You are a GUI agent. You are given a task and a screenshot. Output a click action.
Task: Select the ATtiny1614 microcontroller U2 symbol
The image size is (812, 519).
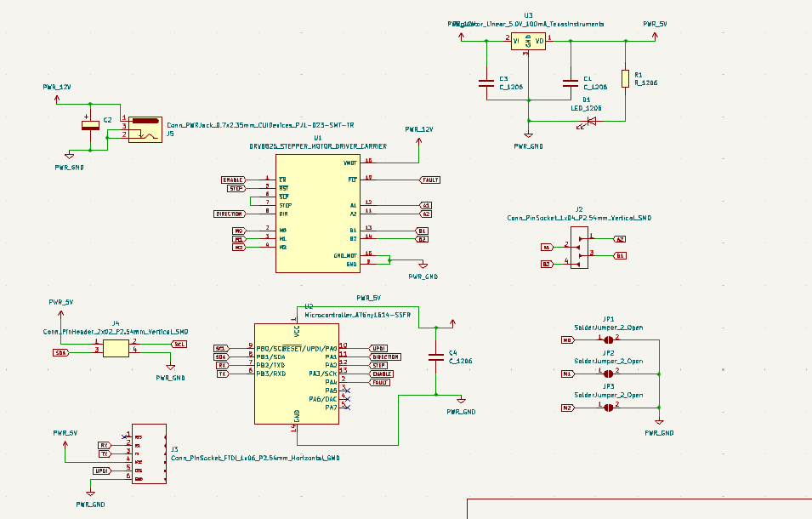click(x=297, y=374)
